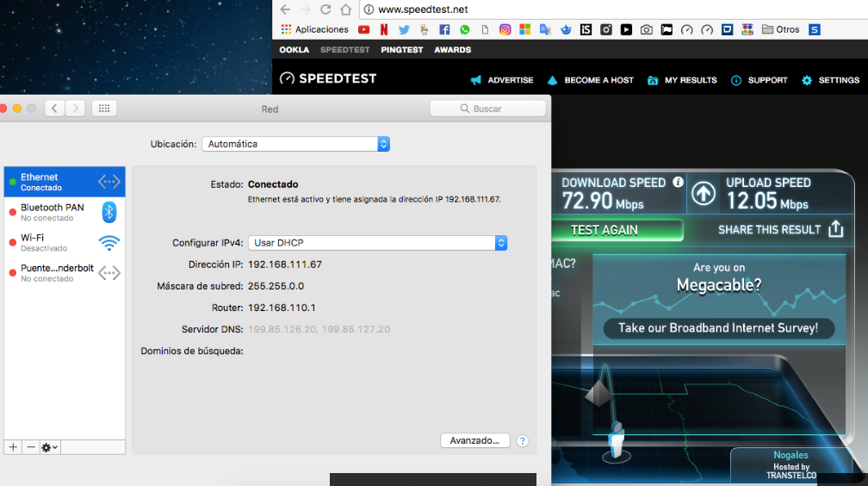The image size is (868, 486).
Task: Open the camera bookmark icon
Action: [646, 29]
